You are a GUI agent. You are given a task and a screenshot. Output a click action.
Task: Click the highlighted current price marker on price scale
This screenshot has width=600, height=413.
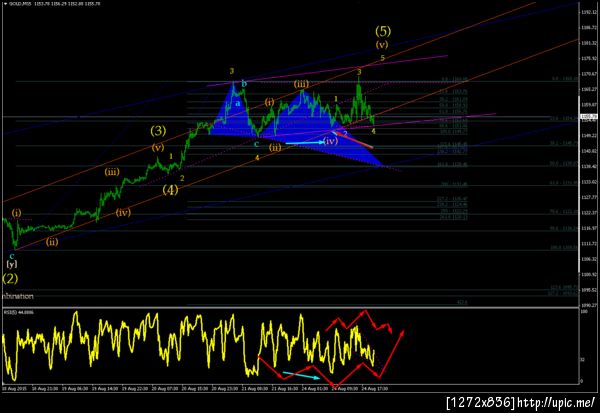[x=590, y=116]
